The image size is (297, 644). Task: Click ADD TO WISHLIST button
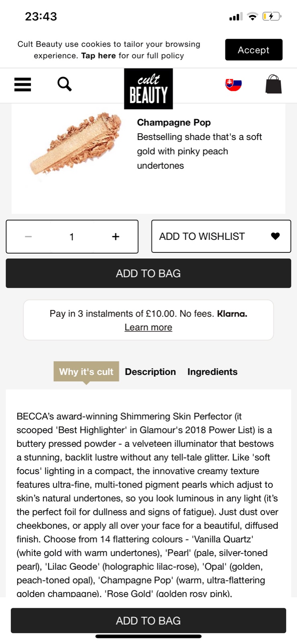coord(202,236)
